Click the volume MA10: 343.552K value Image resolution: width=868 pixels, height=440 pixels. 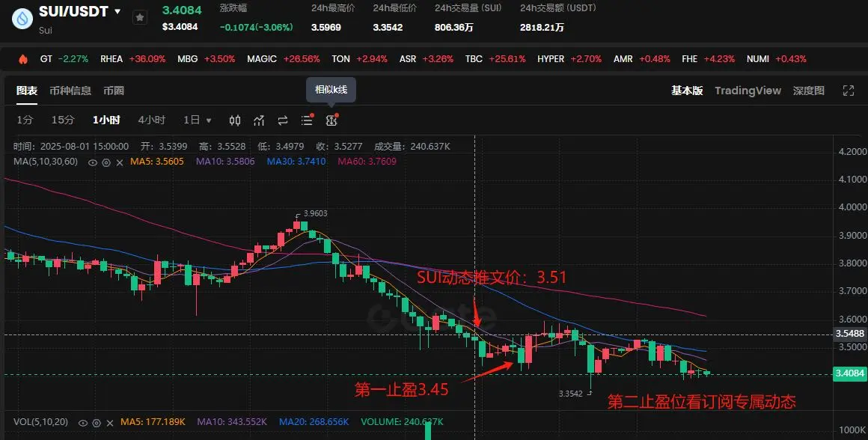click(232, 422)
